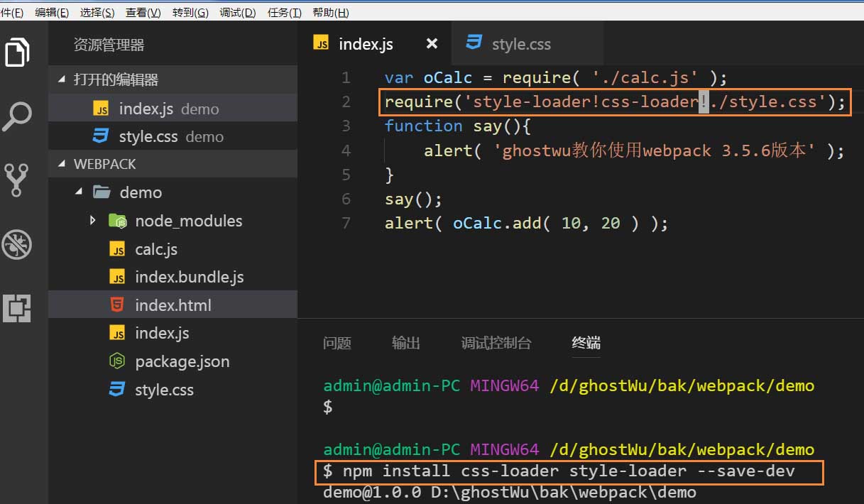Click line number 1 in the editor

[x=346, y=77]
